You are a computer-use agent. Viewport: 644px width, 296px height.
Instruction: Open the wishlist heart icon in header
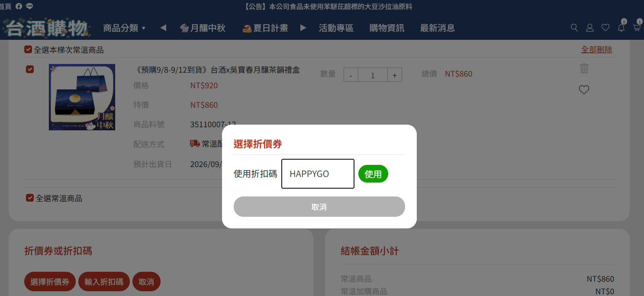605,28
